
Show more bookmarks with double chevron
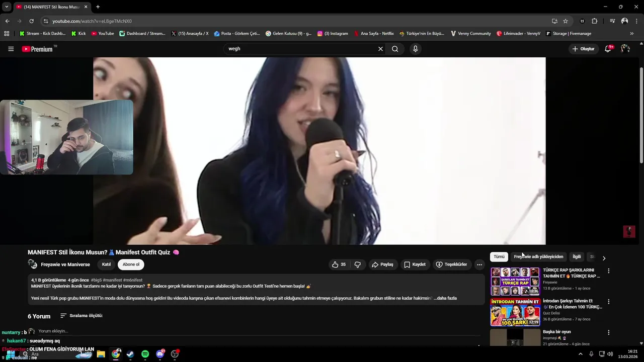pos(632,34)
